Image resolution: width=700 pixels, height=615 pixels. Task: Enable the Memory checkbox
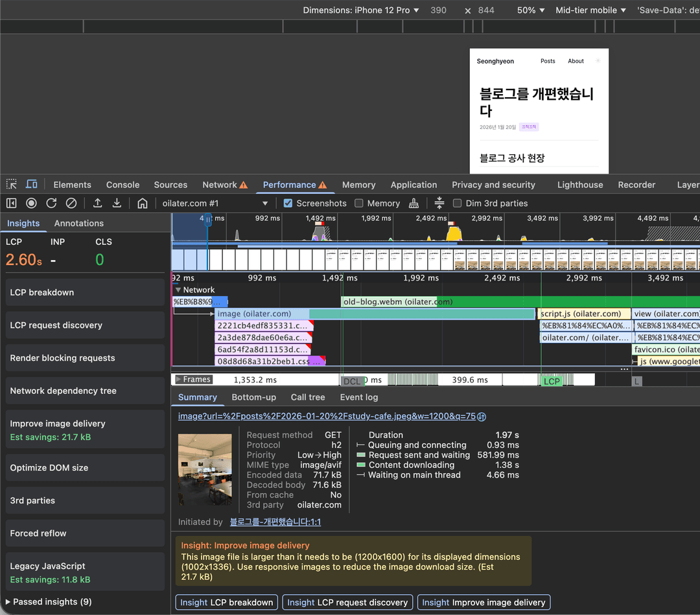point(359,203)
